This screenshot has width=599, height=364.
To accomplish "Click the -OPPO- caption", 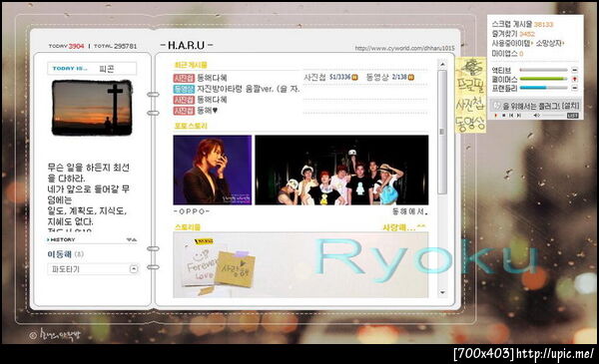I will pyautogui.click(x=192, y=211).
